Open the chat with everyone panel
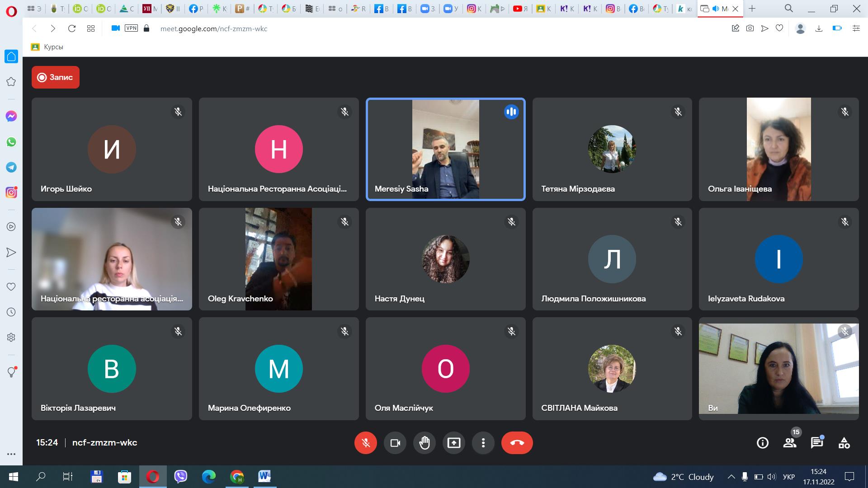 816,443
